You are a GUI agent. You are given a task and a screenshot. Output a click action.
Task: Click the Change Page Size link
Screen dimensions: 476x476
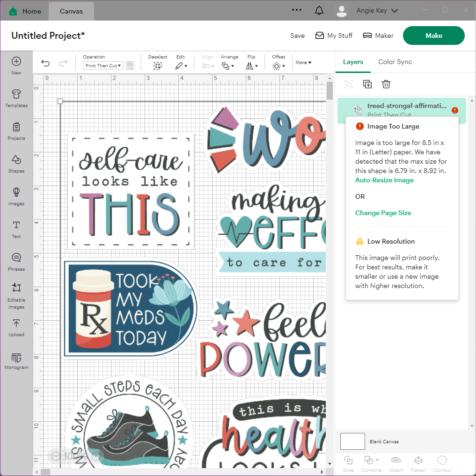(383, 213)
